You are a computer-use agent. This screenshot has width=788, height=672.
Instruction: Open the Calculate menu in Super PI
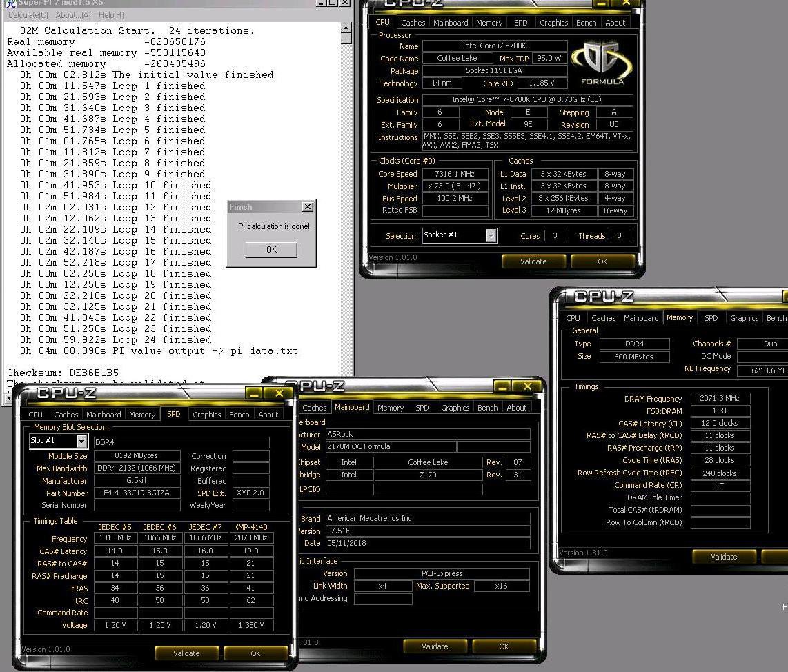(28, 15)
